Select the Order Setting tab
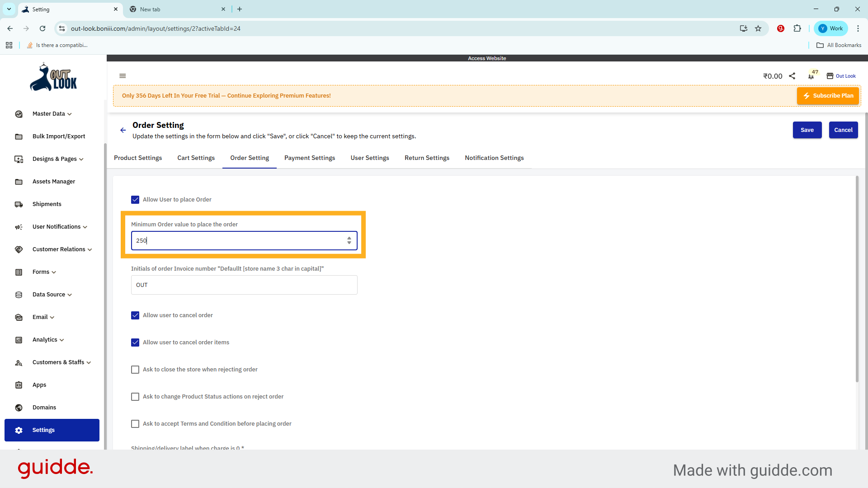This screenshot has height=488, width=868. [x=250, y=158]
